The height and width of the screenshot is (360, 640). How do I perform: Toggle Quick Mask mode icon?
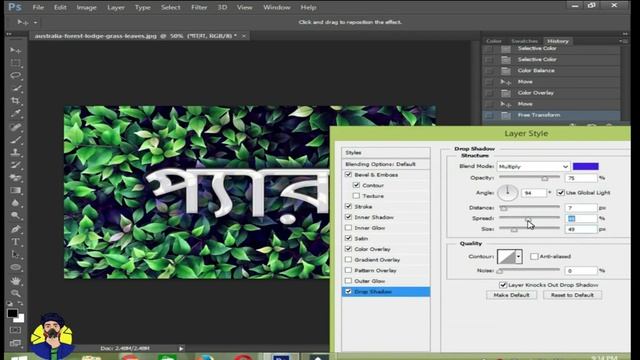(x=16, y=330)
